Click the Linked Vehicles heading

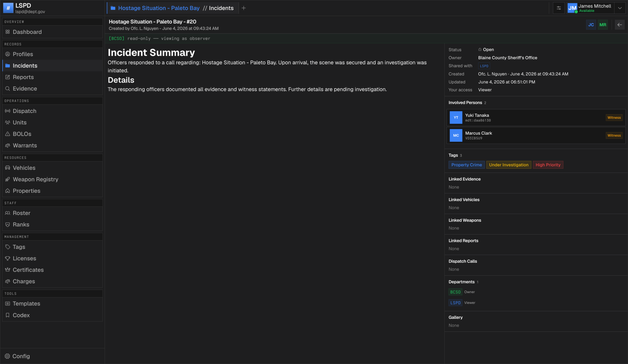(x=464, y=200)
